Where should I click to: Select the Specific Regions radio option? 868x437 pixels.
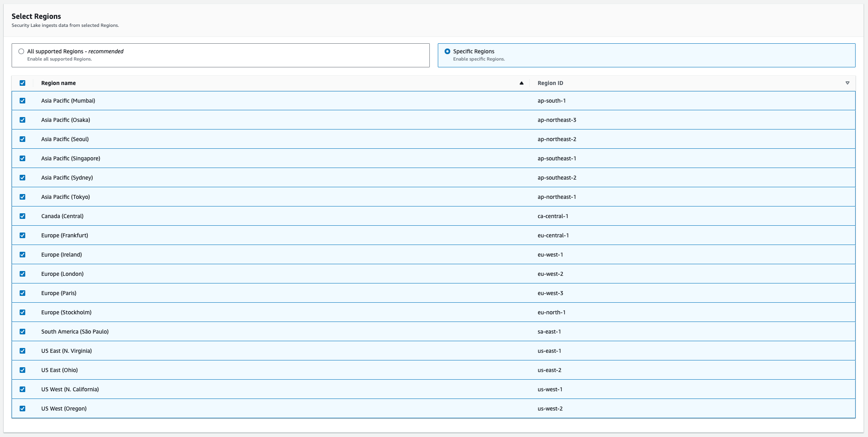pyautogui.click(x=447, y=51)
